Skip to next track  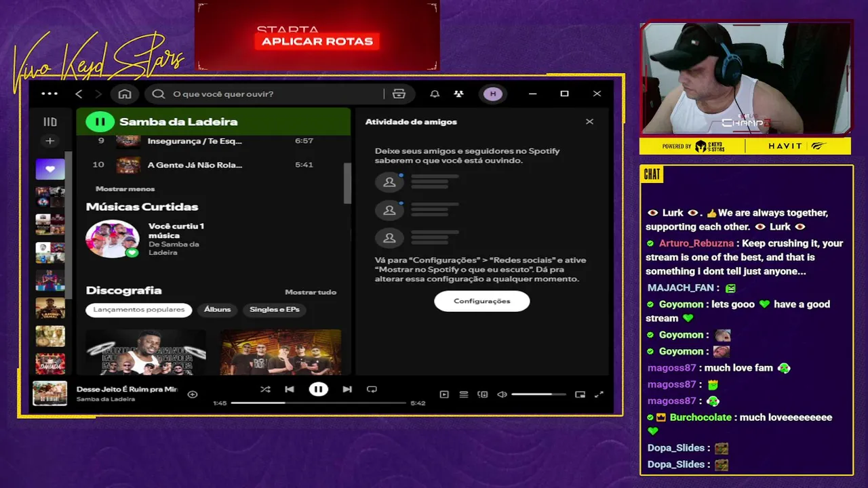[x=347, y=390]
